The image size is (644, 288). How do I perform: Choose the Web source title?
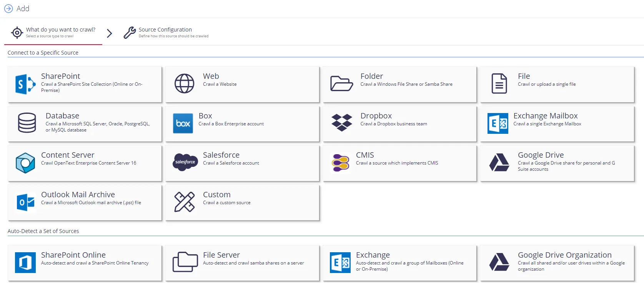[x=211, y=76]
